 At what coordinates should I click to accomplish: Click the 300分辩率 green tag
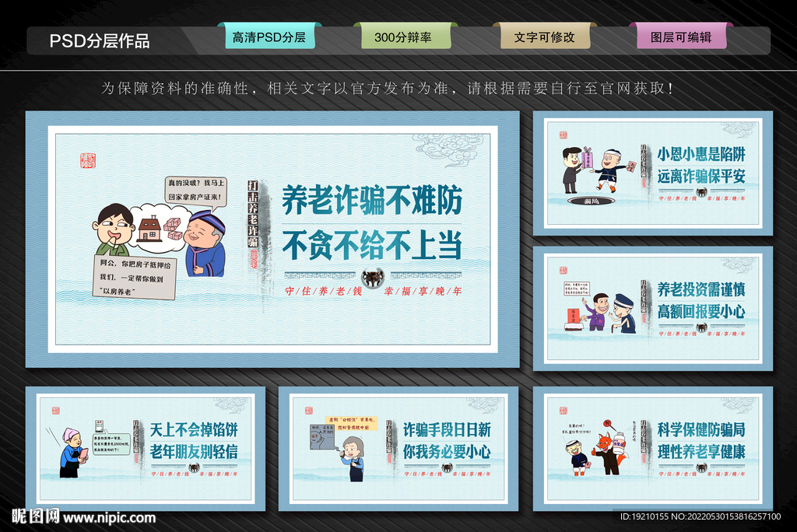tap(405, 37)
